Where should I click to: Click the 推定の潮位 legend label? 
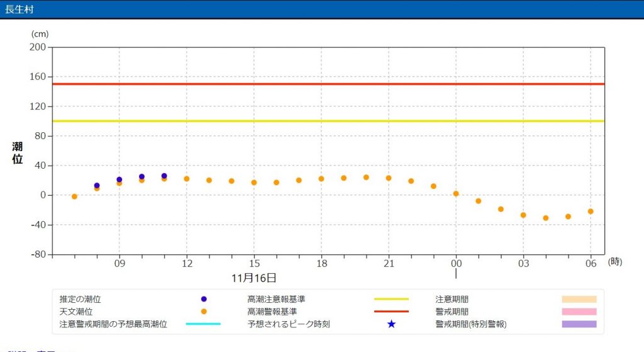80,299
